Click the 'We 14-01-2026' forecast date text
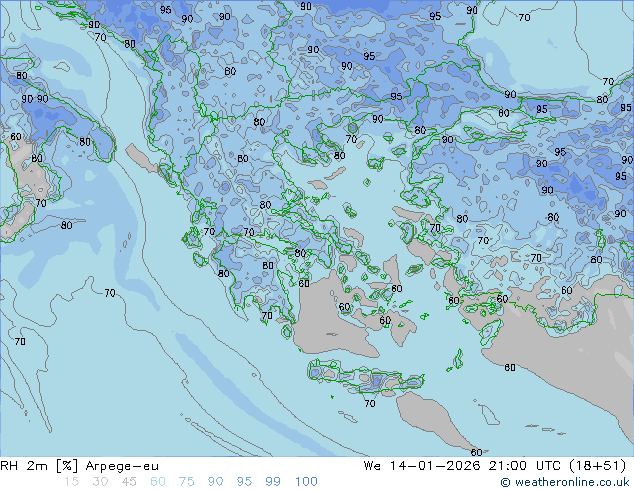Screen dimensions: 634x490 point(422,466)
